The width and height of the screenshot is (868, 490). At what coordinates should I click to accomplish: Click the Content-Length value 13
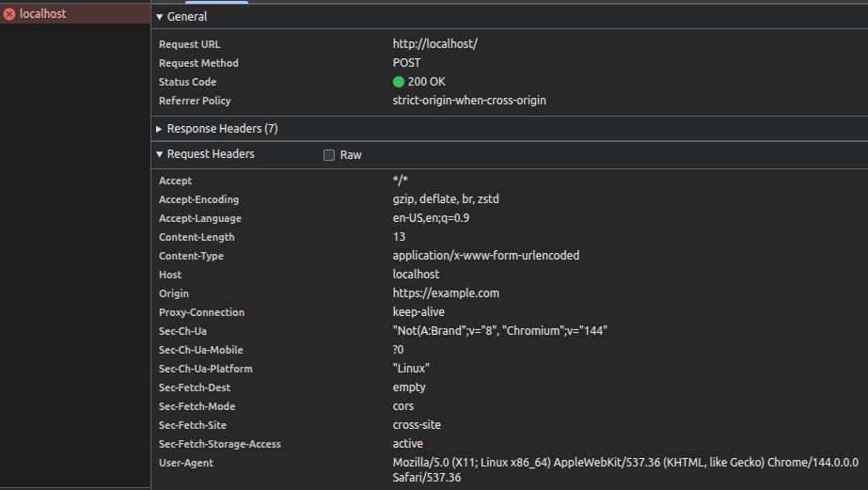(399, 236)
